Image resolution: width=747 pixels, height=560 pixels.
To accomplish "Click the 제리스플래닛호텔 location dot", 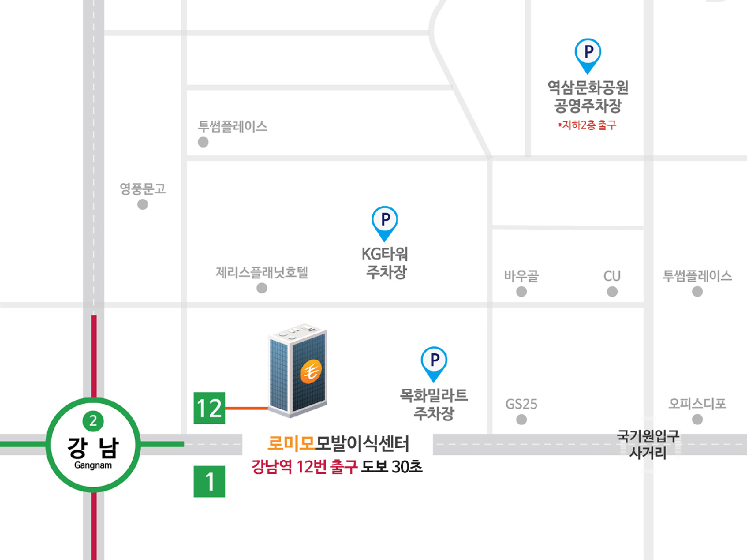I will (262, 288).
